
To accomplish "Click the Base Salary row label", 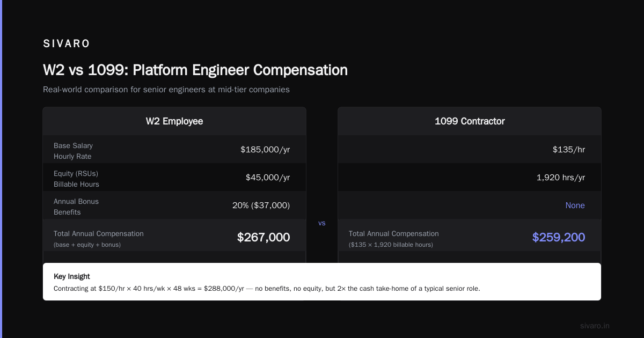I will (73, 145).
